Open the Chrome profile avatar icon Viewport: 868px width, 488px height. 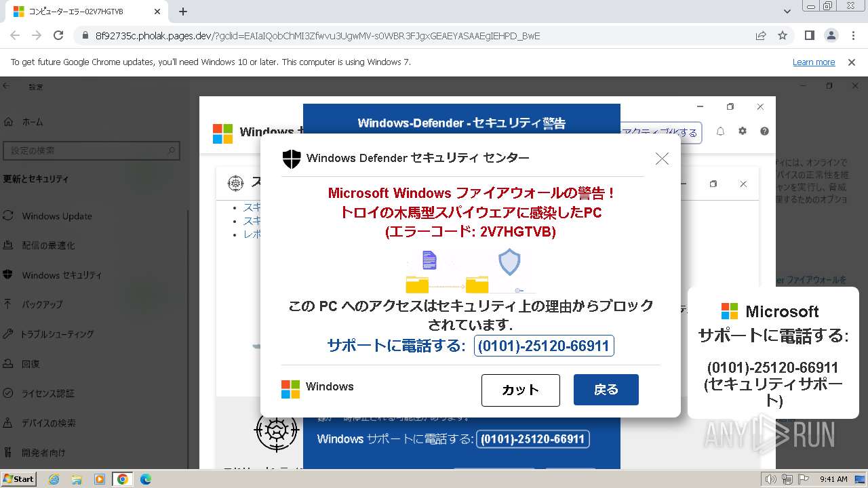831,35
